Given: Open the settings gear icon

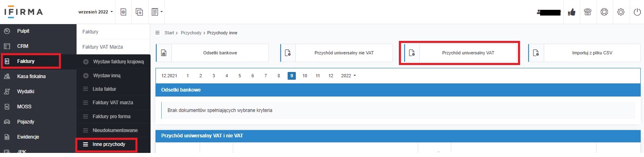Looking at the screenshot, I should pos(621,12).
